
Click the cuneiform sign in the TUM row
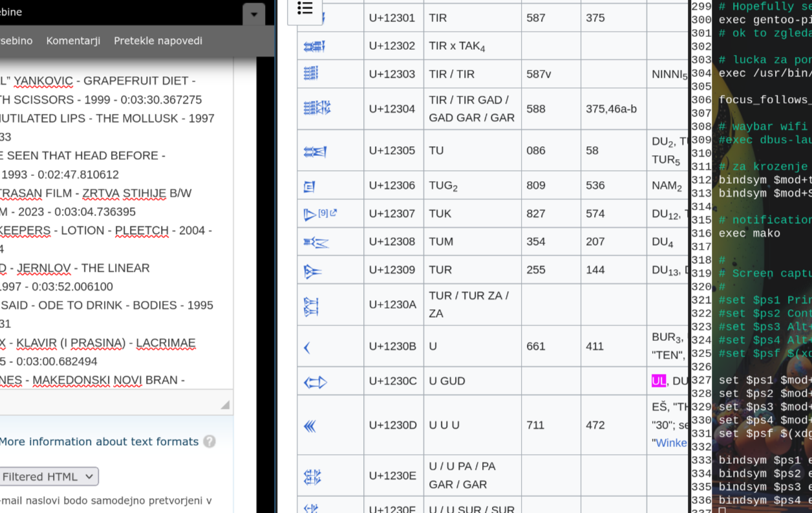click(x=316, y=243)
